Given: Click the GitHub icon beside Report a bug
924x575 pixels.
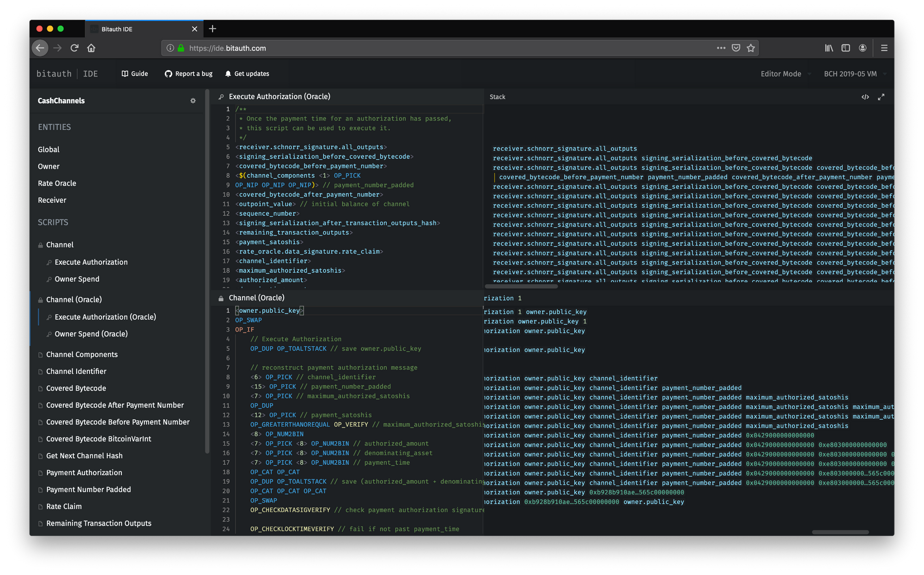Looking at the screenshot, I should tap(168, 73).
